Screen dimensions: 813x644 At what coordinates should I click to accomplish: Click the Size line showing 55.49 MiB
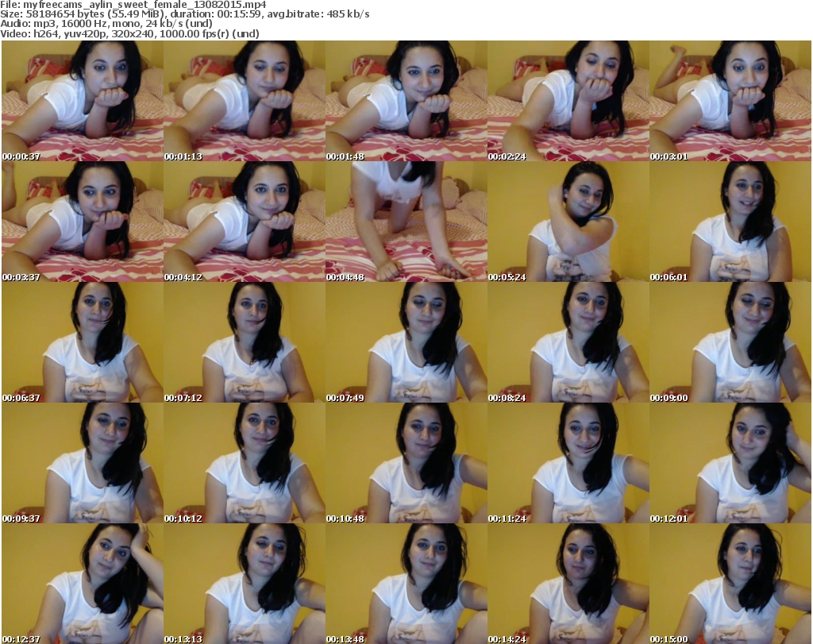(184, 14)
